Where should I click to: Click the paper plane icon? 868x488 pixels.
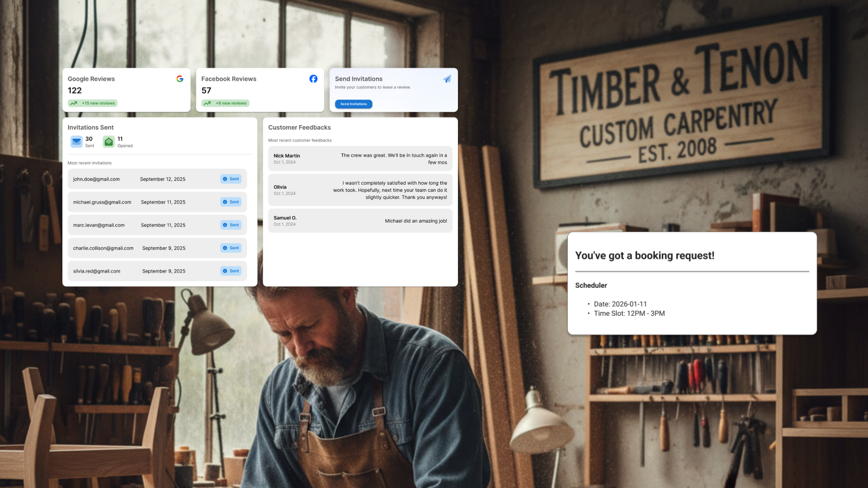pyautogui.click(x=447, y=79)
